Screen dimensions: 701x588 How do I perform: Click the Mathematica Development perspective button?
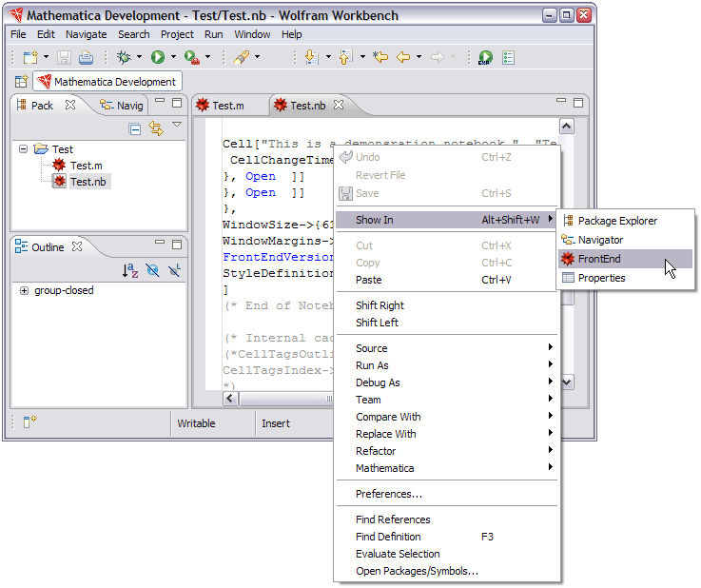107,82
